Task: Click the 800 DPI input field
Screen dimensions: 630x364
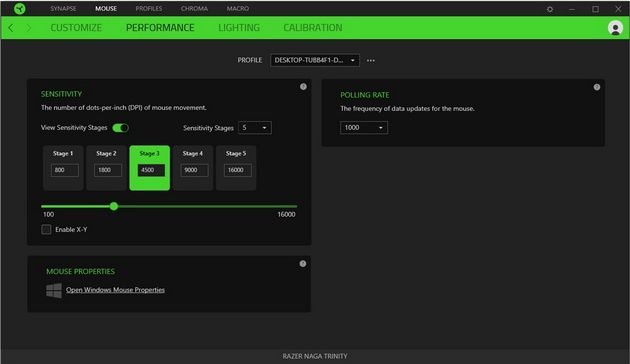Action: point(65,170)
